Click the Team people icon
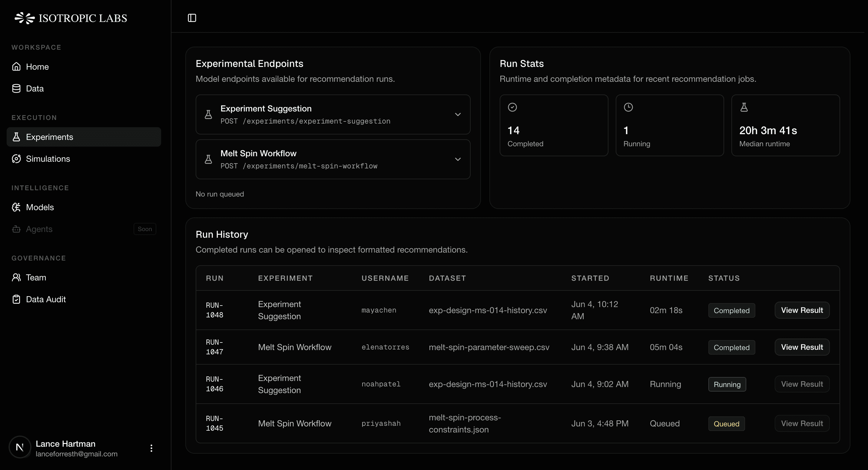Screen dimensions: 868x470 click(x=16, y=278)
